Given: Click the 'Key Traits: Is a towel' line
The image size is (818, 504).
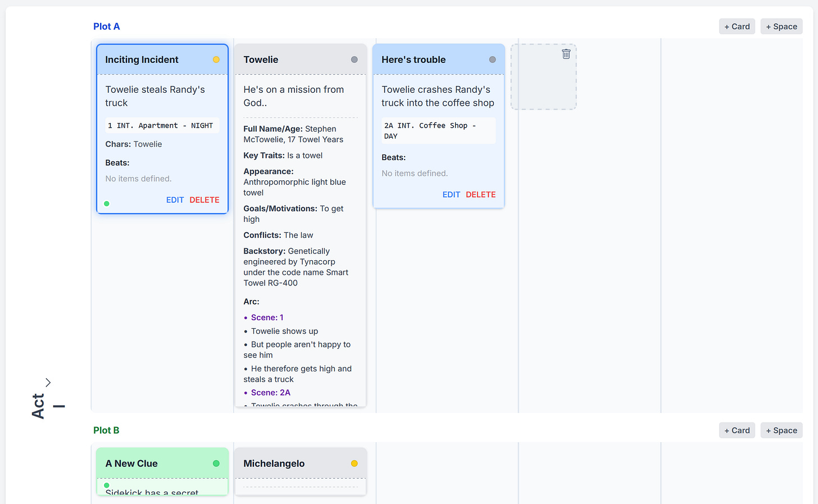Looking at the screenshot, I should [x=283, y=156].
